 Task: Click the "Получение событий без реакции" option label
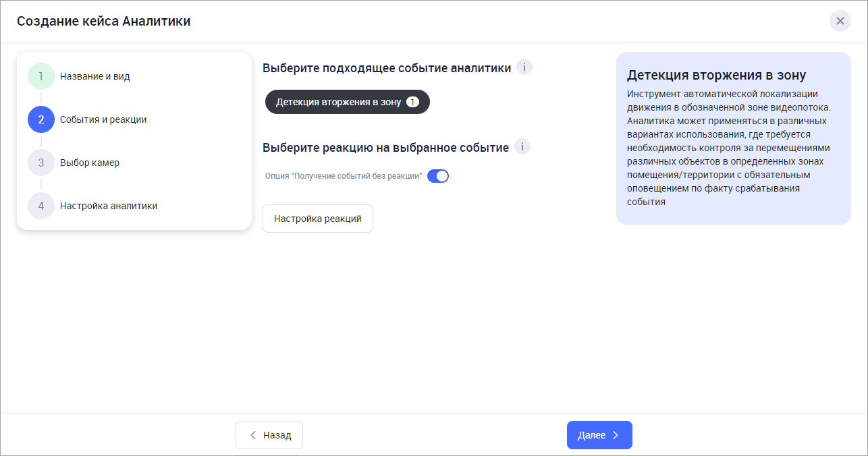(344, 176)
